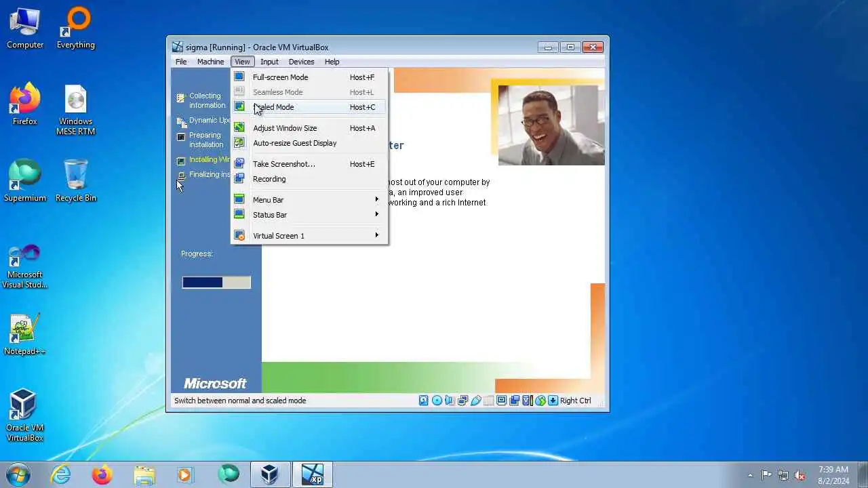Click the keyboard capture arrow icon
Image resolution: width=868 pixels, height=488 pixels.
click(553, 401)
